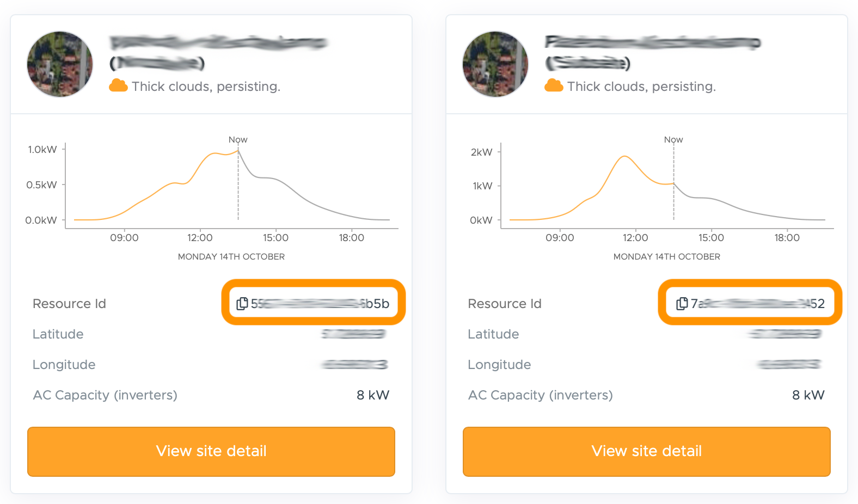Click View site detail on right card
Image resolution: width=858 pixels, height=504 pixels.
tap(647, 451)
